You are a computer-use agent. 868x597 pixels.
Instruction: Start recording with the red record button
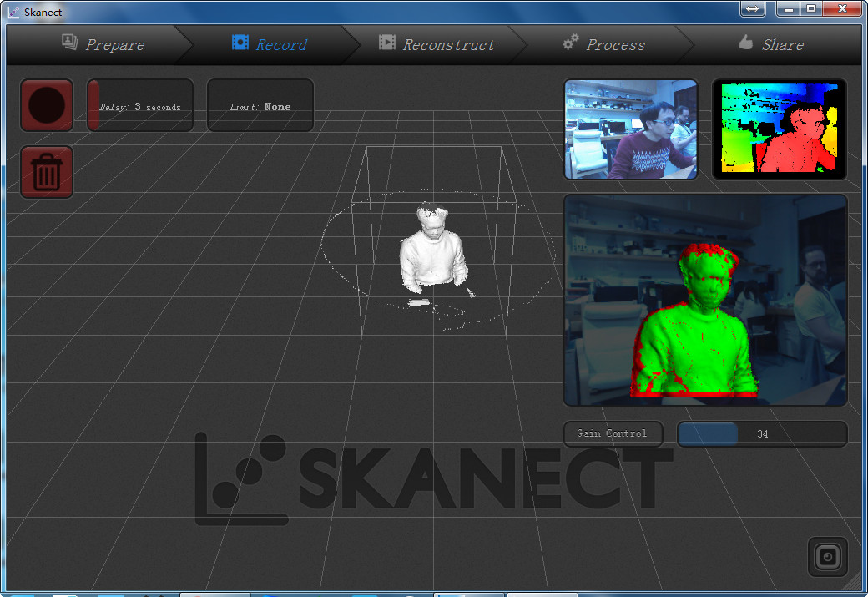[47, 105]
